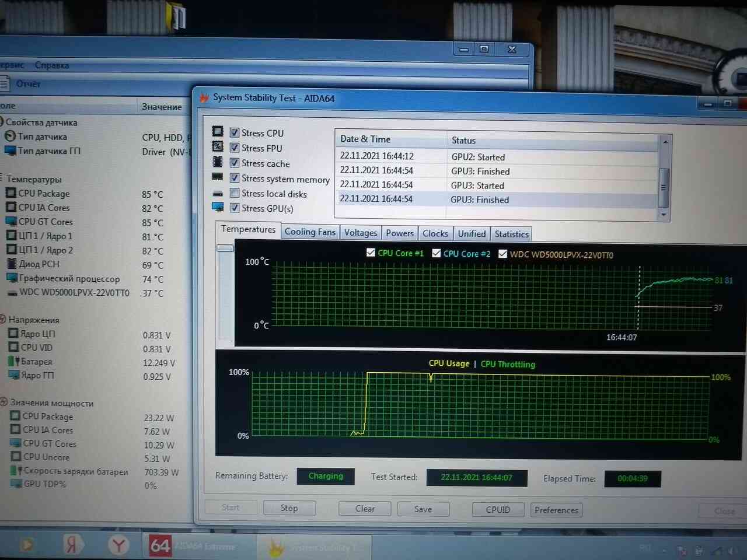Image resolution: width=747 pixels, height=560 pixels.
Task: Click the Диод PCH sensor icon
Action: point(12,264)
